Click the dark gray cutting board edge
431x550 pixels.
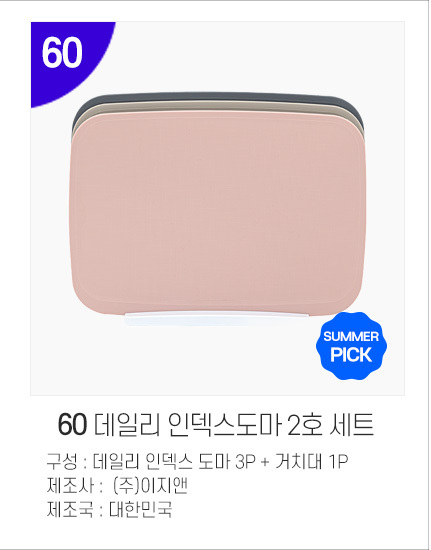(x=217, y=96)
